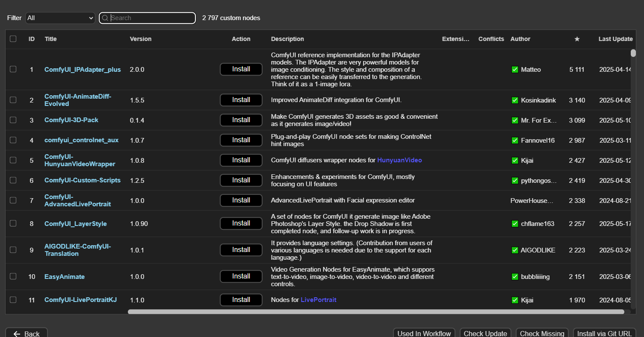The height and width of the screenshot is (337, 644).
Task: Click the Check Missing button
Action: pyautogui.click(x=542, y=334)
